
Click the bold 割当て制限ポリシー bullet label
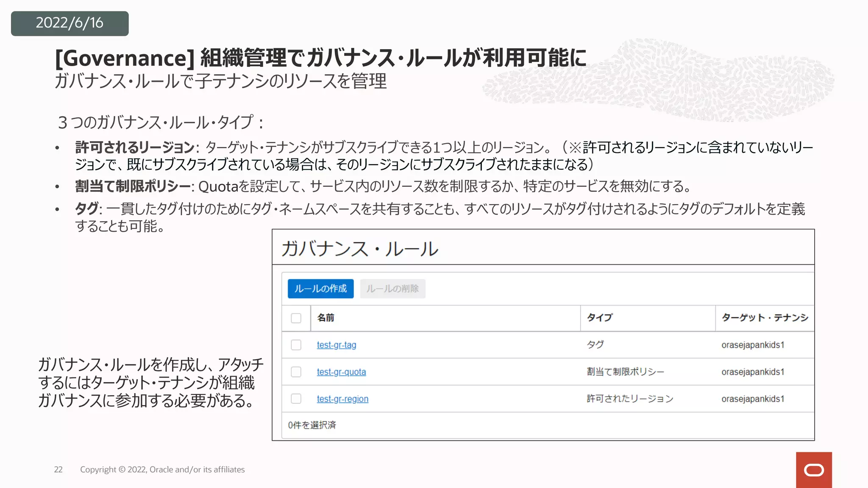point(133,186)
